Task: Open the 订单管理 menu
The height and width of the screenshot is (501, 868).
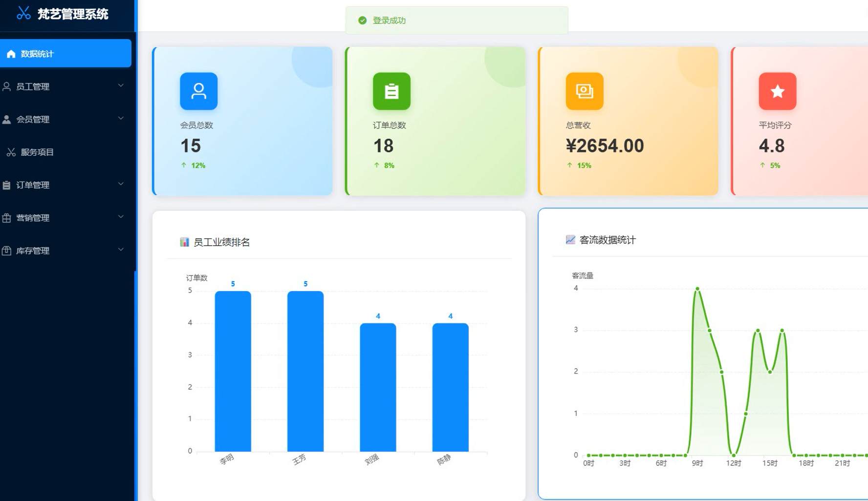Action: (x=65, y=185)
